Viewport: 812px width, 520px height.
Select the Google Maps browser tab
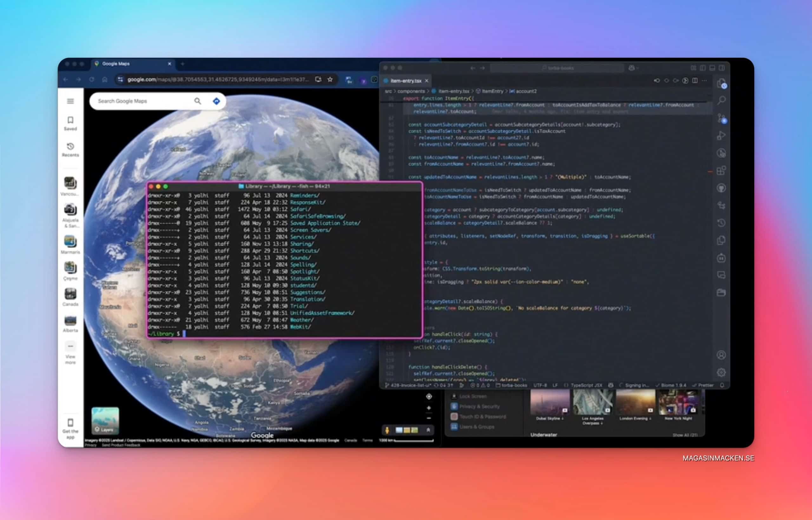(x=133, y=63)
